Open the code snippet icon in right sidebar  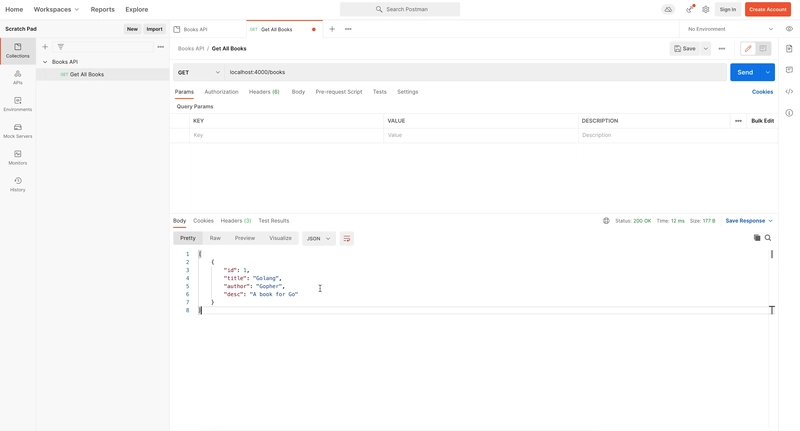(789, 91)
